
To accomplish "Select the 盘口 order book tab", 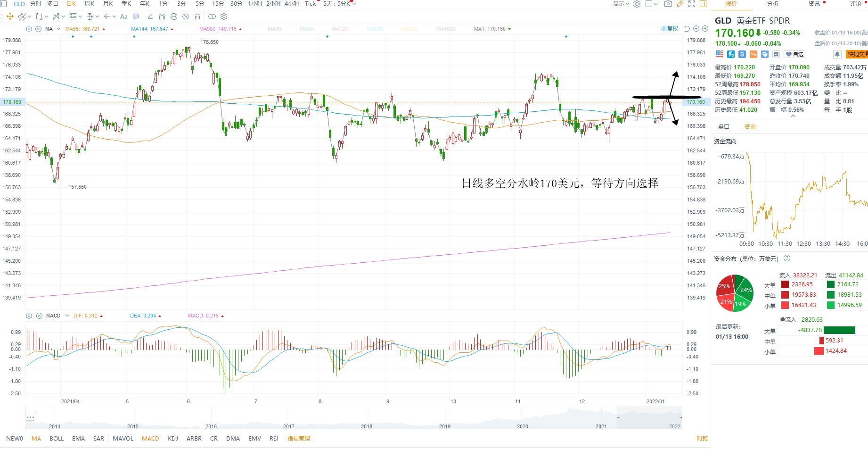I will tap(724, 127).
